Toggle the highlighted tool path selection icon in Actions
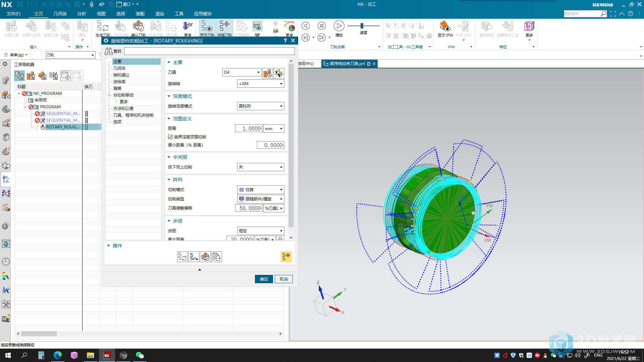This screenshot has width=644, height=362. click(286, 257)
